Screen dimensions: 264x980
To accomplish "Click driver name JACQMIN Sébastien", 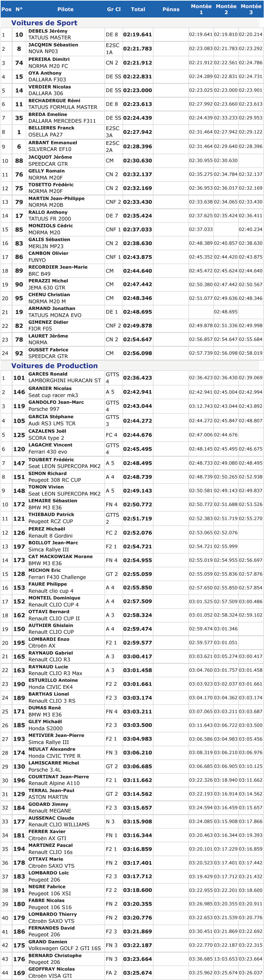I will click(53, 45).
